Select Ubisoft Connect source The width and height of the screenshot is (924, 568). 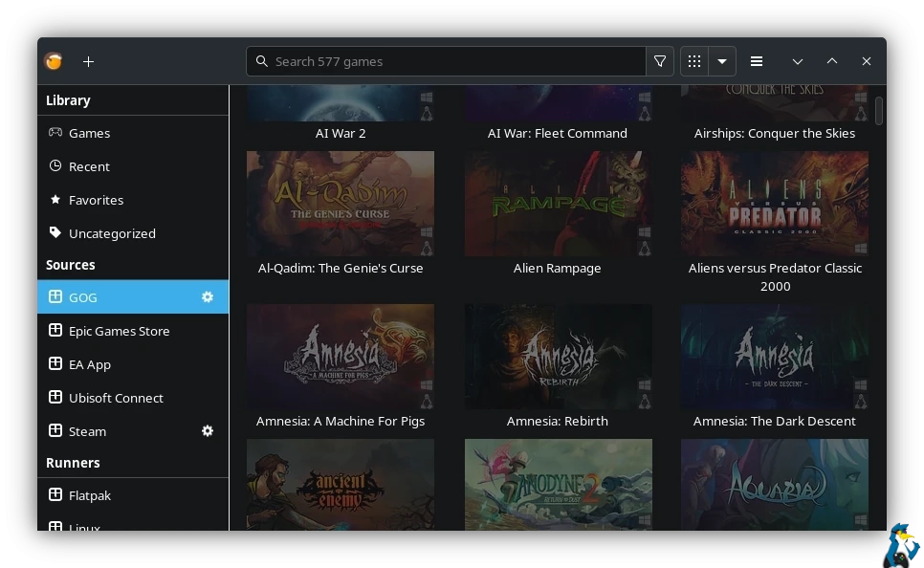(116, 398)
